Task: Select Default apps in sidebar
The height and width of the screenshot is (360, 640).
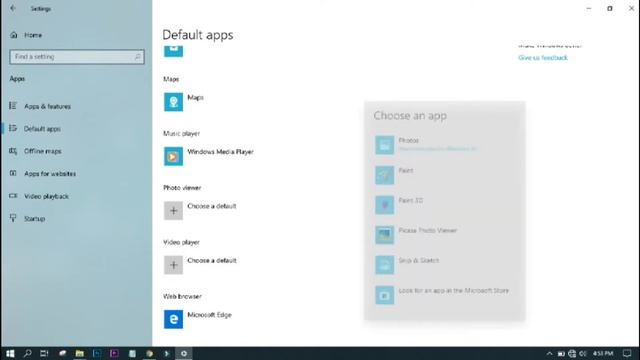Action: (35, 129)
